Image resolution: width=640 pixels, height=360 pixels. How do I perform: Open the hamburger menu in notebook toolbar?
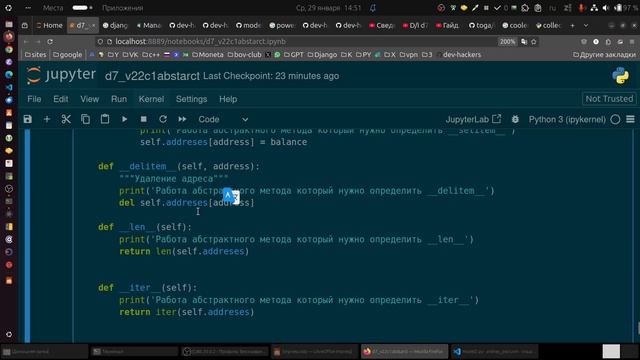click(630, 119)
